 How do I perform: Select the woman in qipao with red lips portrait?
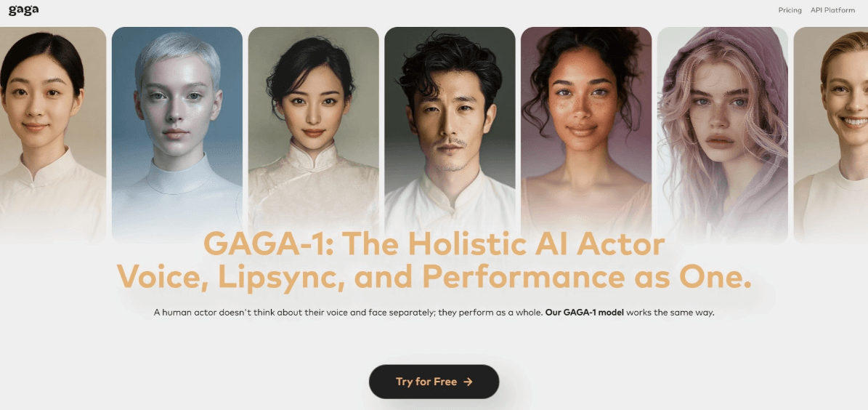click(x=313, y=134)
